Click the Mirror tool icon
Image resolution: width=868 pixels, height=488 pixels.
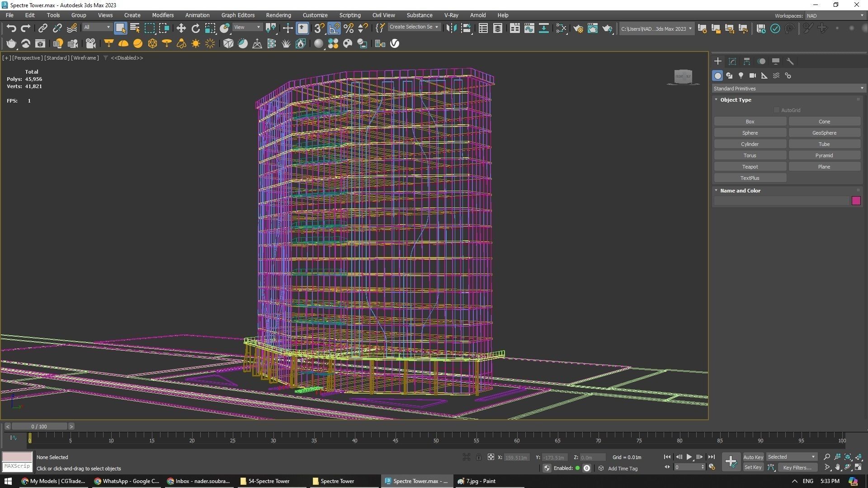pyautogui.click(x=451, y=28)
